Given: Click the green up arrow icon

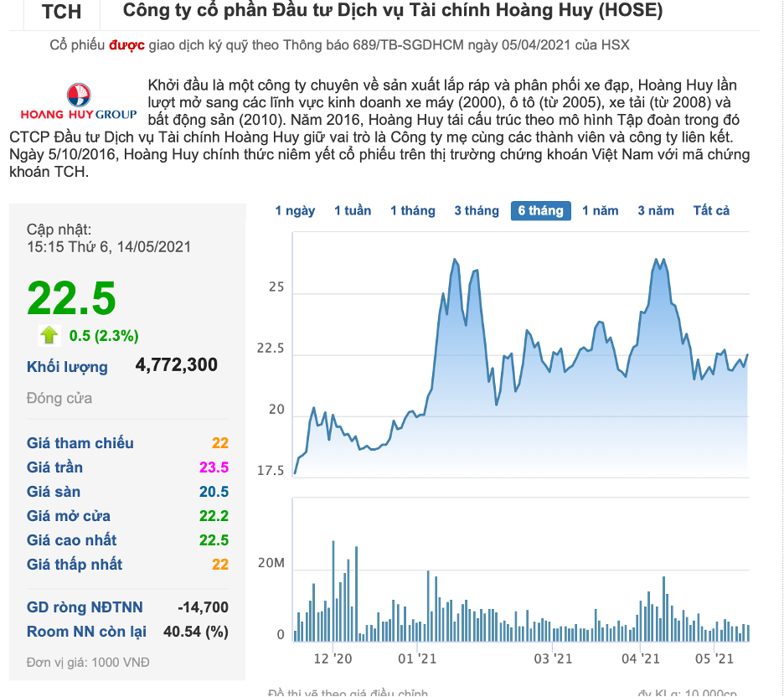Looking at the screenshot, I should (x=49, y=336).
